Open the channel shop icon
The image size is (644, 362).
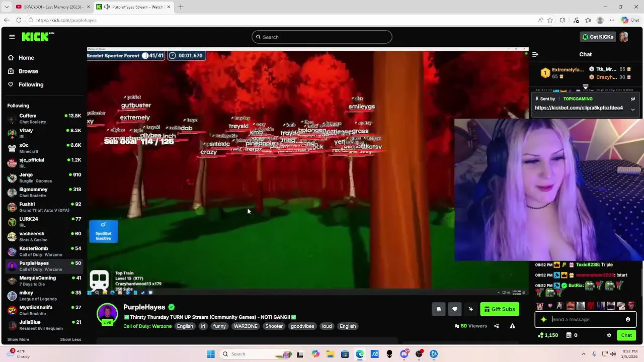tap(569, 335)
